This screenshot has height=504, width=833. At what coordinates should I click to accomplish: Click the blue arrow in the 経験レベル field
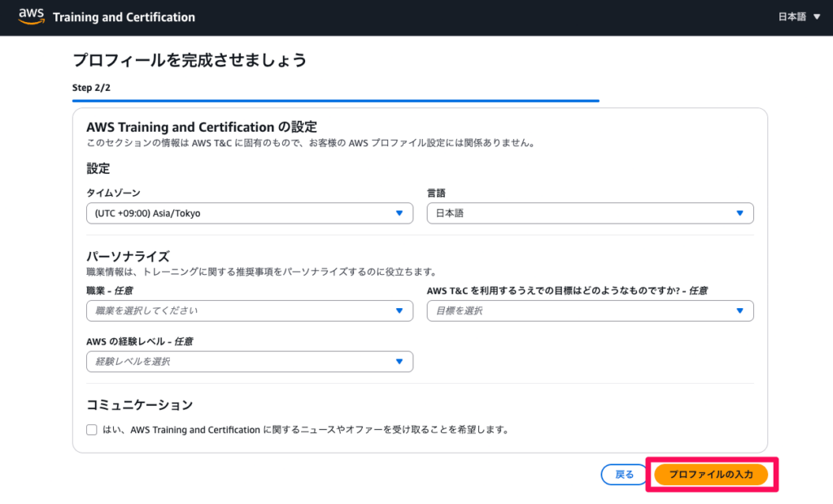pyautogui.click(x=399, y=362)
